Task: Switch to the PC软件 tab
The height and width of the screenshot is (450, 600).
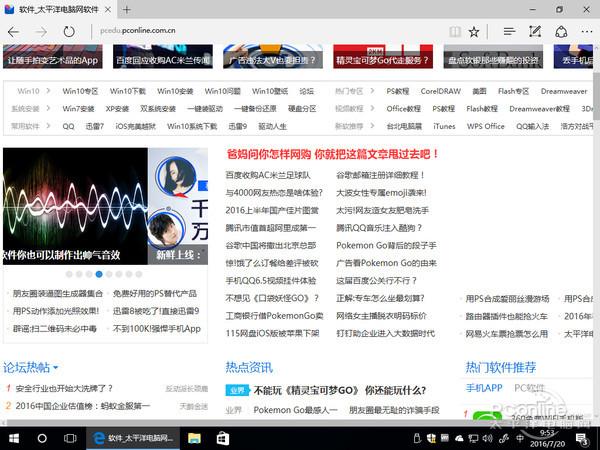Action: click(529, 388)
